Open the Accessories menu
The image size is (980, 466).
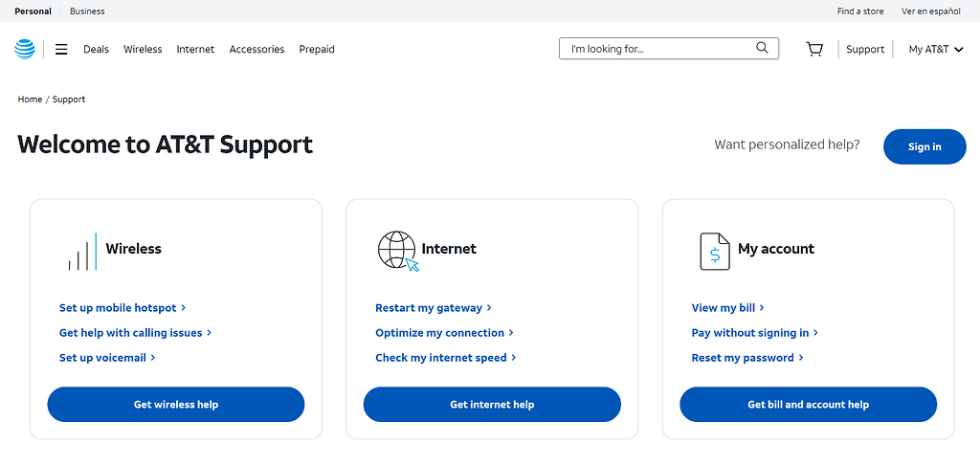click(x=256, y=50)
